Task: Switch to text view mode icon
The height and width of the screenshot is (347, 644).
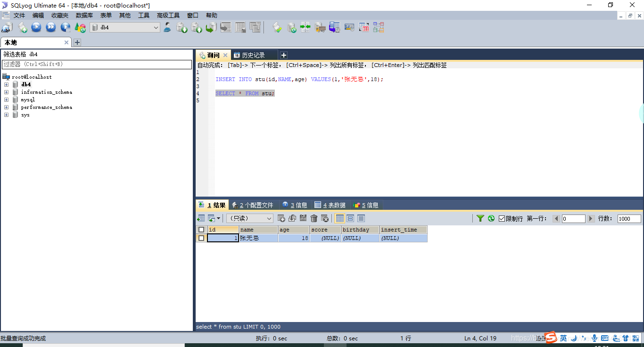Action: 361,218
